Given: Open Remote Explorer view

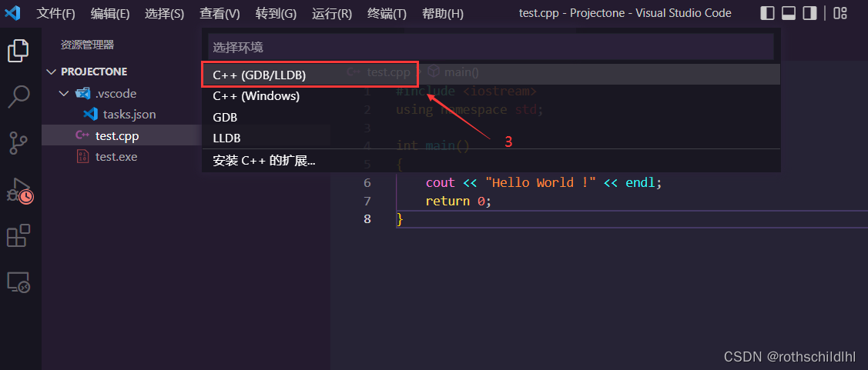Looking at the screenshot, I should 18,282.
